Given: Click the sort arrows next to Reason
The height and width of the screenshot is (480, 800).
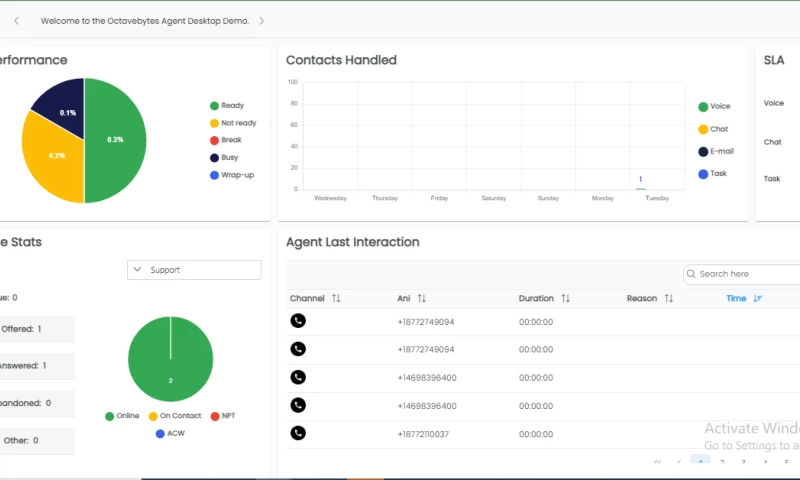Looking at the screenshot, I should coord(669,298).
